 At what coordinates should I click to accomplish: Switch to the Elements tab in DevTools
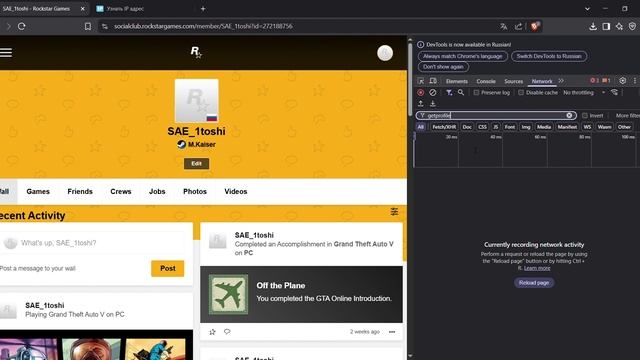coord(457,81)
